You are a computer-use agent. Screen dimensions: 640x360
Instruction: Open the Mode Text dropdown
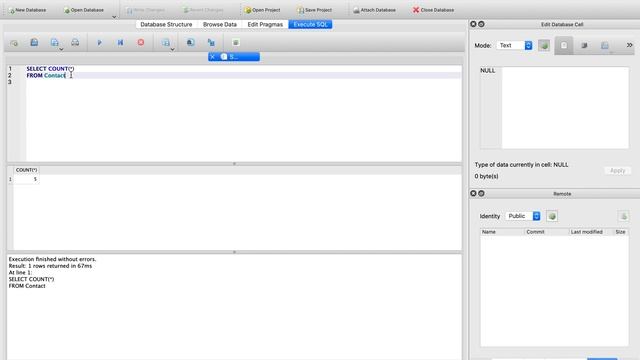click(514, 45)
